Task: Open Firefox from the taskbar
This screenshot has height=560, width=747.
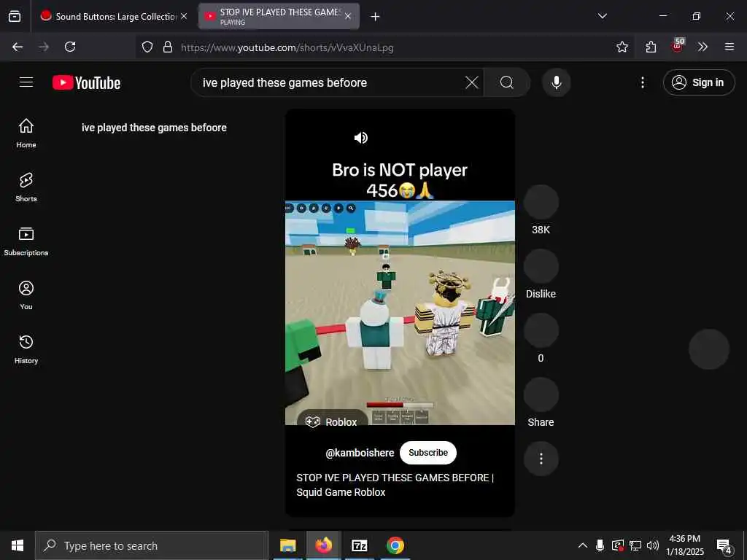Action: click(323, 545)
